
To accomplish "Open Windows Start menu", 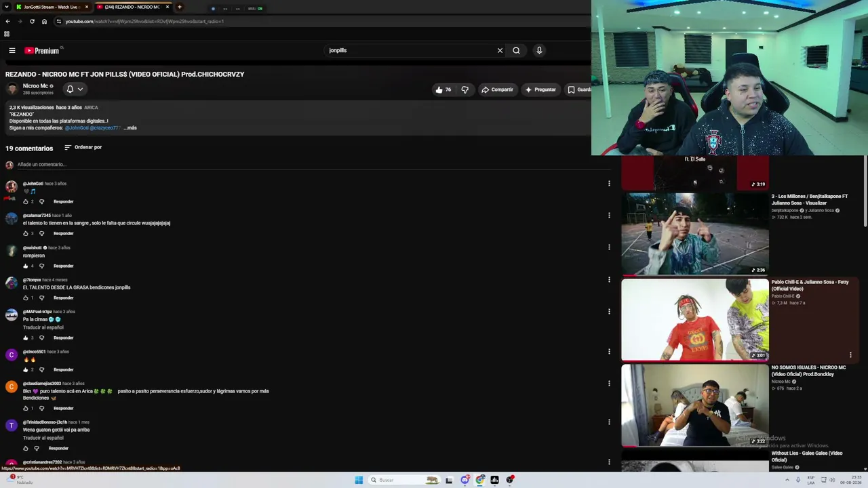I will click(359, 480).
